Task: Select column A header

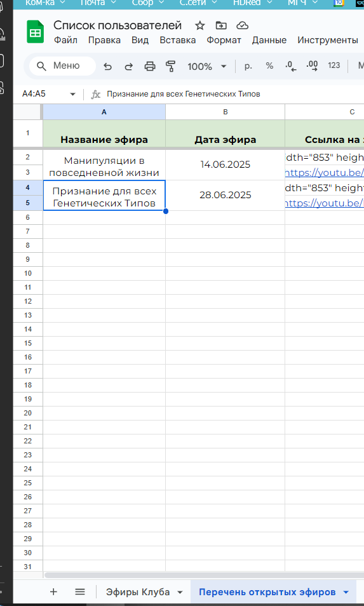Action: click(x=104, y=112)
